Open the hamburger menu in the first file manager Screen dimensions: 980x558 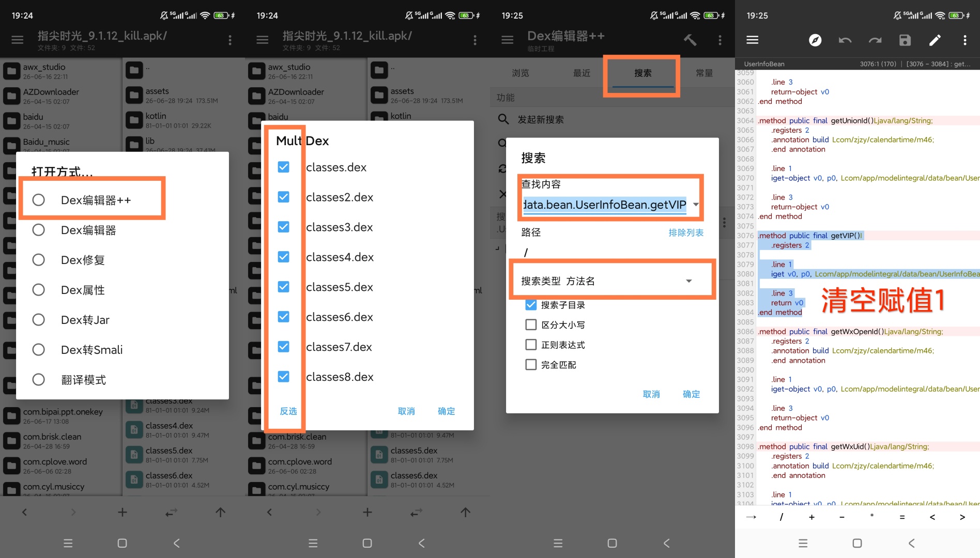pyautogui.click(x=18, y=40)
